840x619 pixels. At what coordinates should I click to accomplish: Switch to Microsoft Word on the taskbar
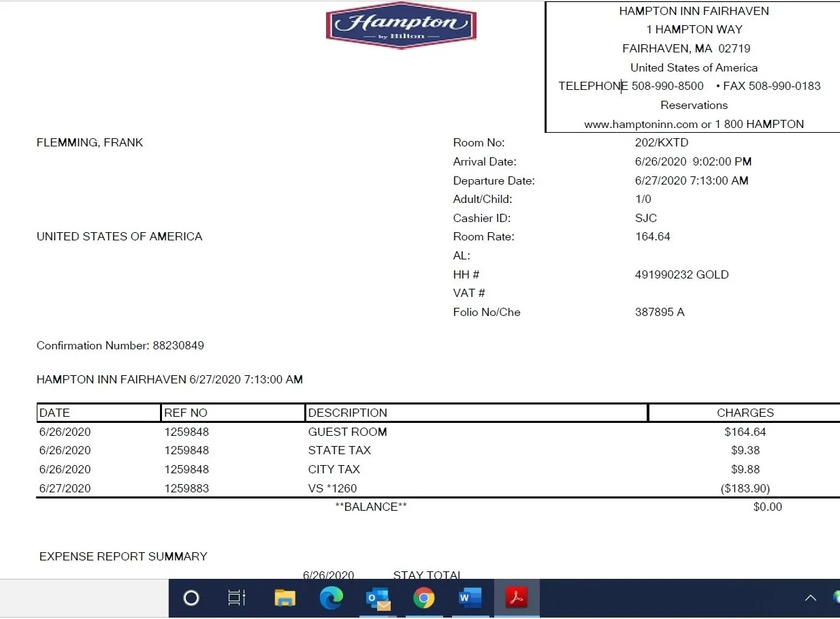470,598
